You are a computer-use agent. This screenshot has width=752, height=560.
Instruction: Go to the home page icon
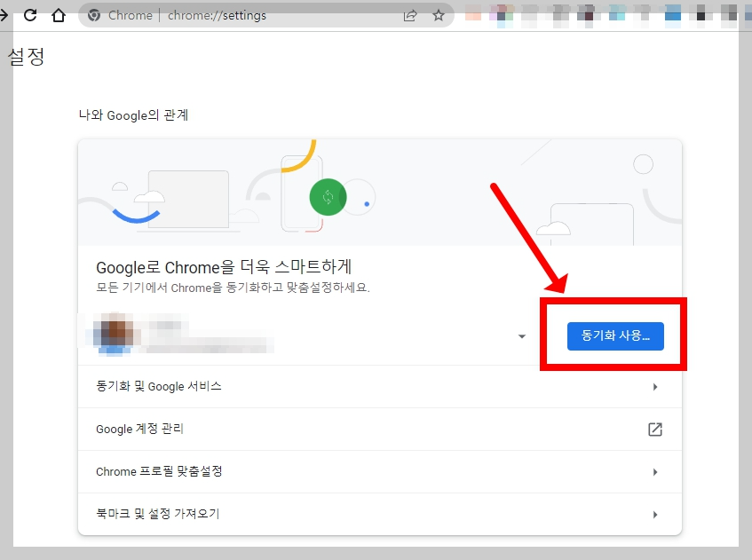click(59, 15)
